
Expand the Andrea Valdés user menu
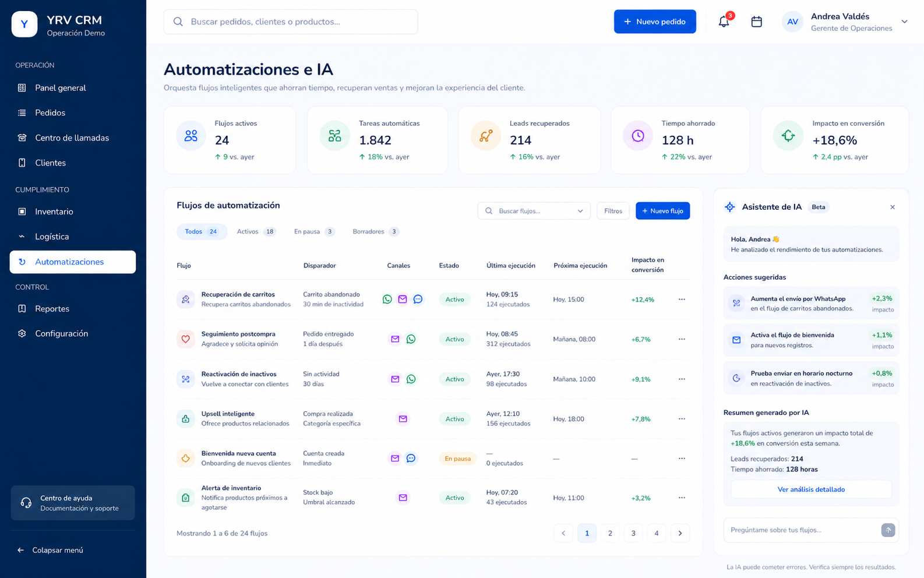coord(904,22)
